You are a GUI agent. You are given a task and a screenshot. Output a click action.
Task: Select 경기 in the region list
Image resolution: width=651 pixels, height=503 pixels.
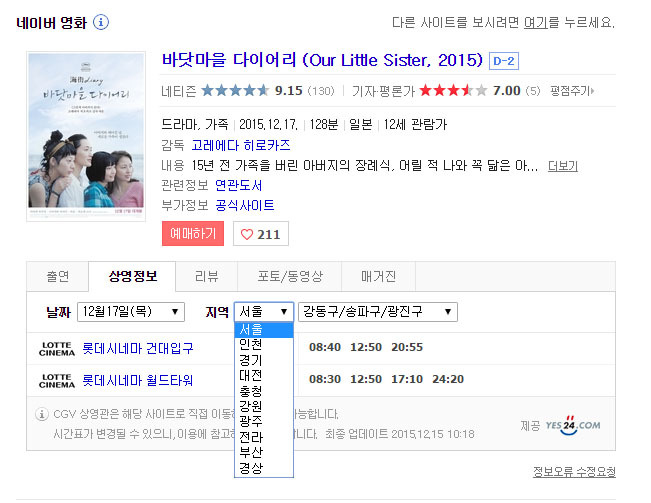tap(264, 360)
